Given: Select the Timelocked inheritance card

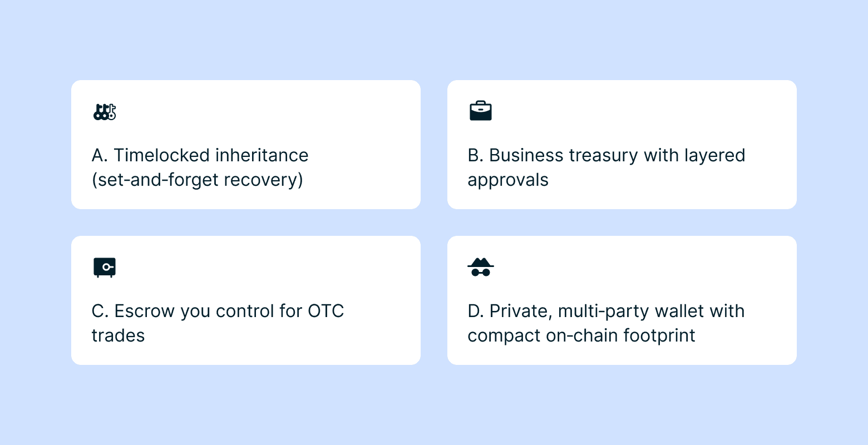Looking at the screenshot, I should 245,145.
